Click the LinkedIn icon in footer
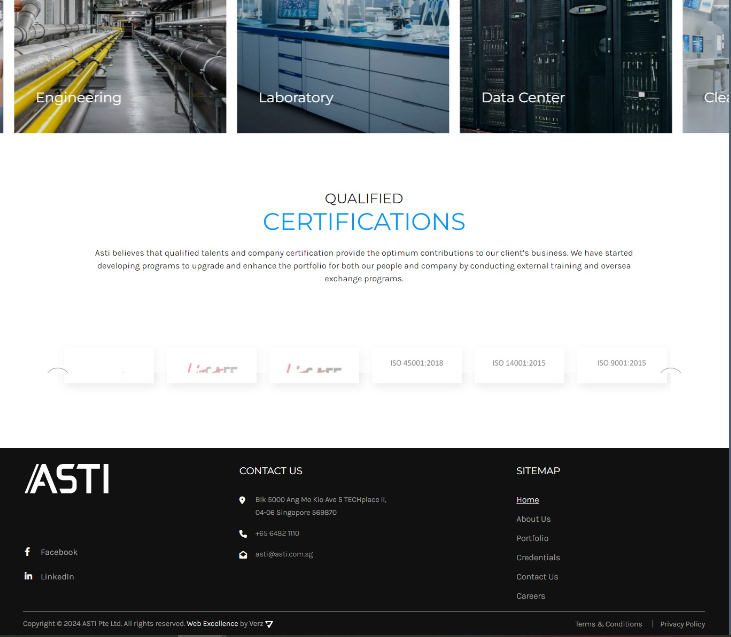 click(28, 576)
